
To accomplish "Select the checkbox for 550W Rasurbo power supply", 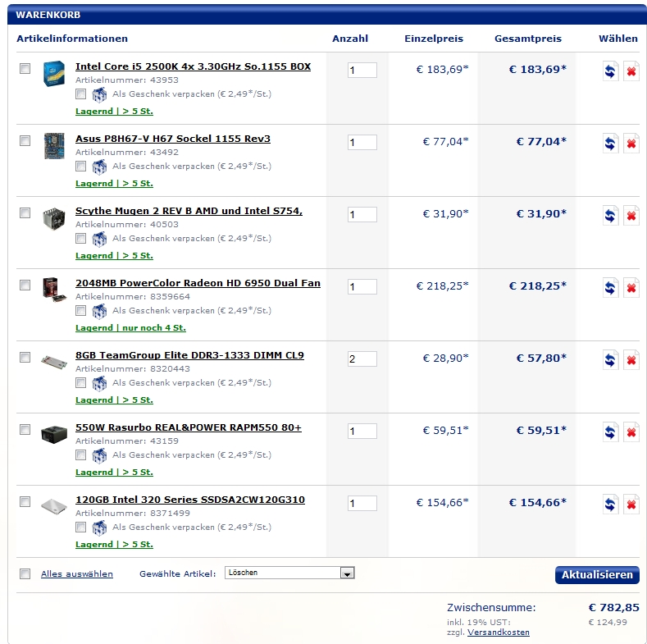I will [25, 429].
